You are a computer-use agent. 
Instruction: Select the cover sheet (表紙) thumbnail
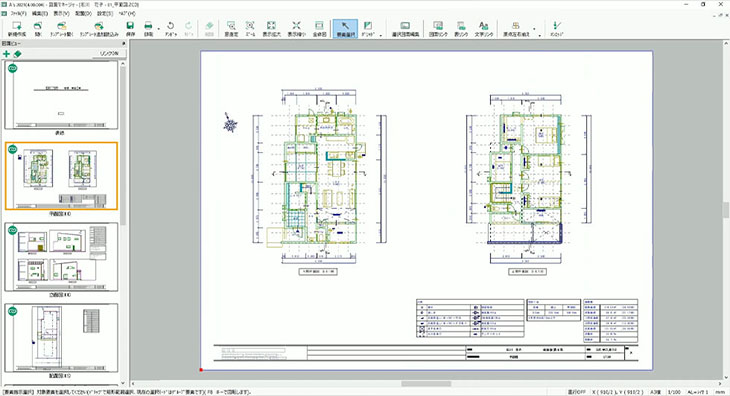tap(61, 95)
